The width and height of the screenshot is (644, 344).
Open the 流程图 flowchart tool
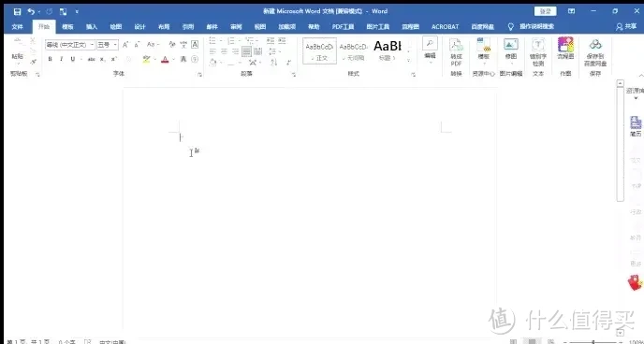coord(565,49)
